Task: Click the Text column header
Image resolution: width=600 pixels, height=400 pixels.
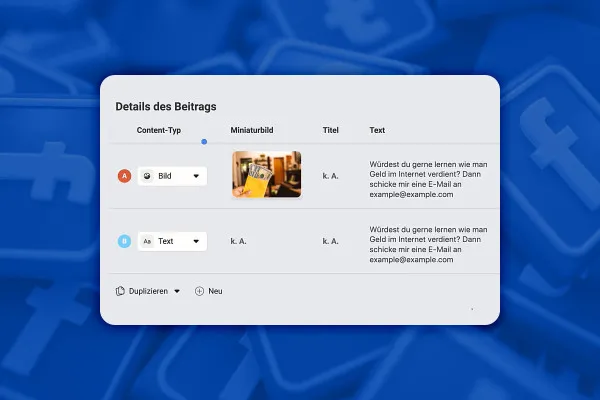Action: coord(377,130)
